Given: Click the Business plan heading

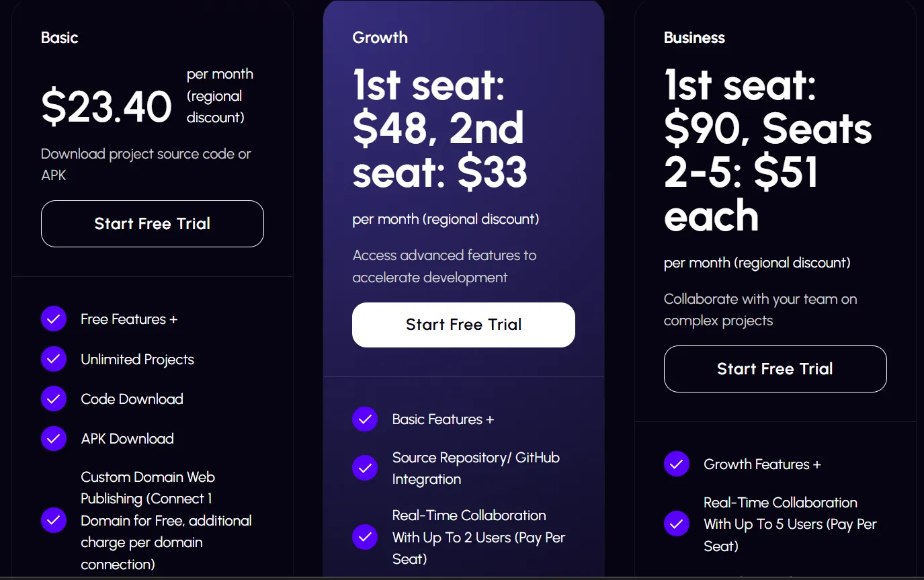Looking at the screenshot, I should pos(694,38).
